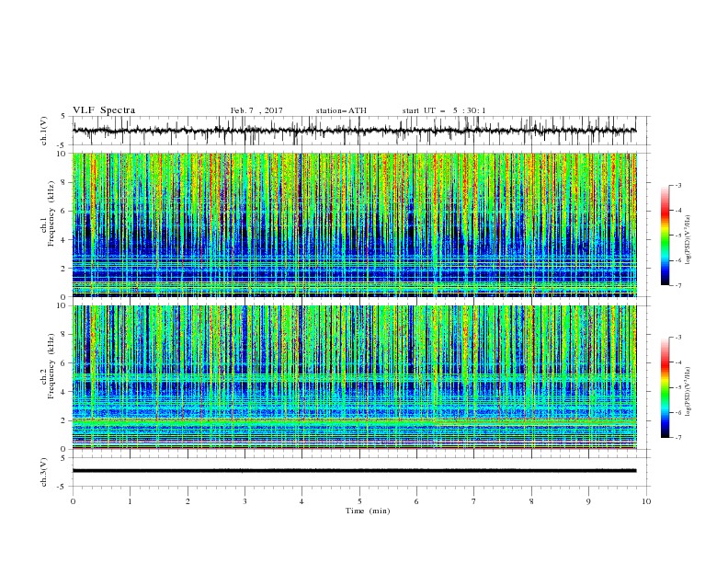Screen dimensions: 728x563
Task: Click the '-5' volt tick of ch.1 waveform
Action: click(63, 145)
